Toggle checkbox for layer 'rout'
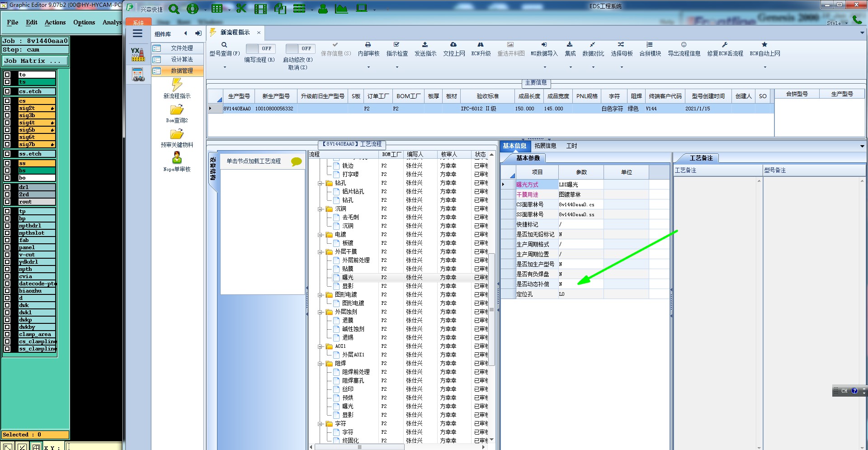This screenshot has width=868, height=450. coord(7,202)
